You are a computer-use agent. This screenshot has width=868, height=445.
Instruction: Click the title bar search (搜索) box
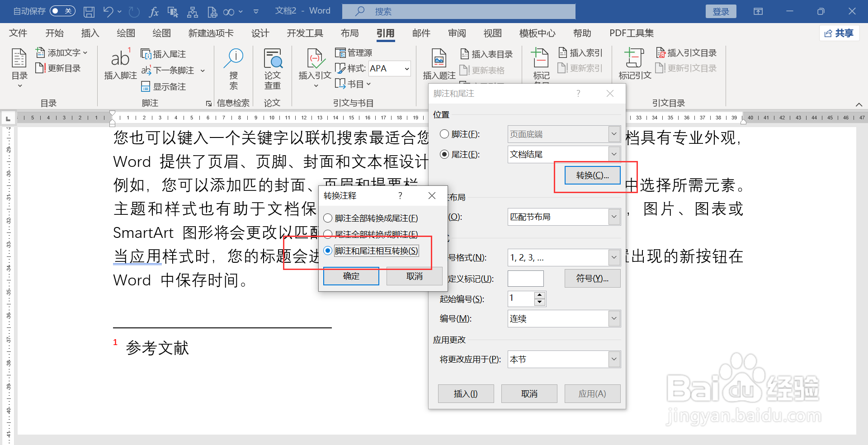pos(459,11)
